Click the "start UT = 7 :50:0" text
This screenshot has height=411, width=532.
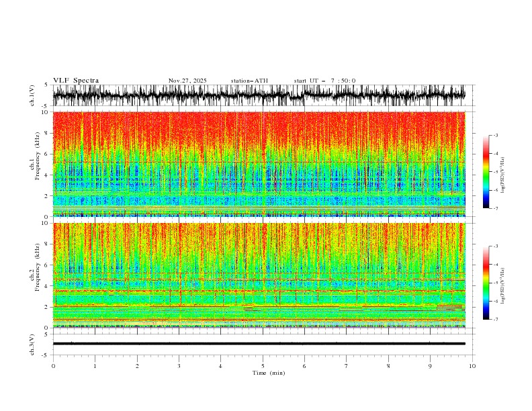(324, 81)
